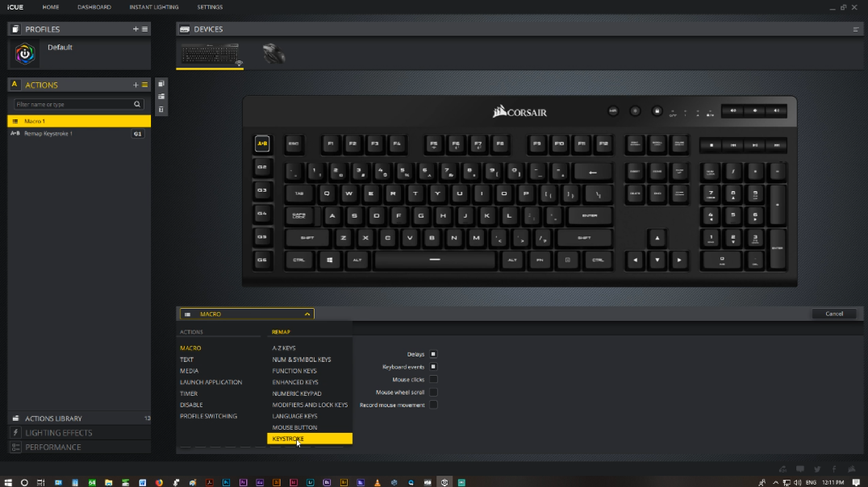Select KEYSTROKE from the remap list
Viewport: 868px width, 487px height.
pos(309,439)
